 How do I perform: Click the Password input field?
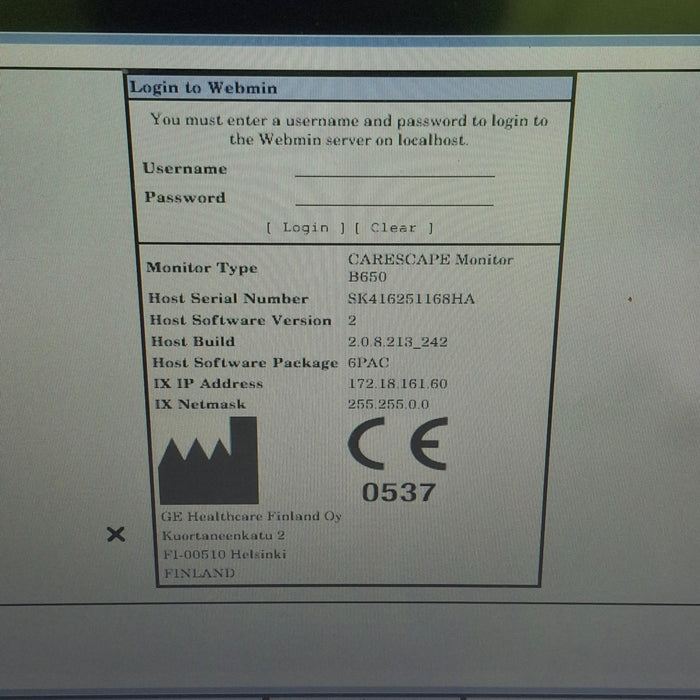[x=394, y=197]
